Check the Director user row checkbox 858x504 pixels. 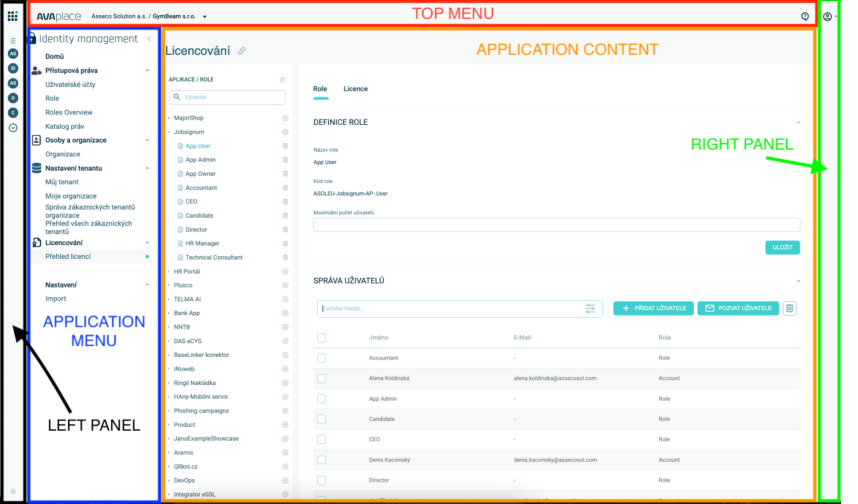(321, 480)
